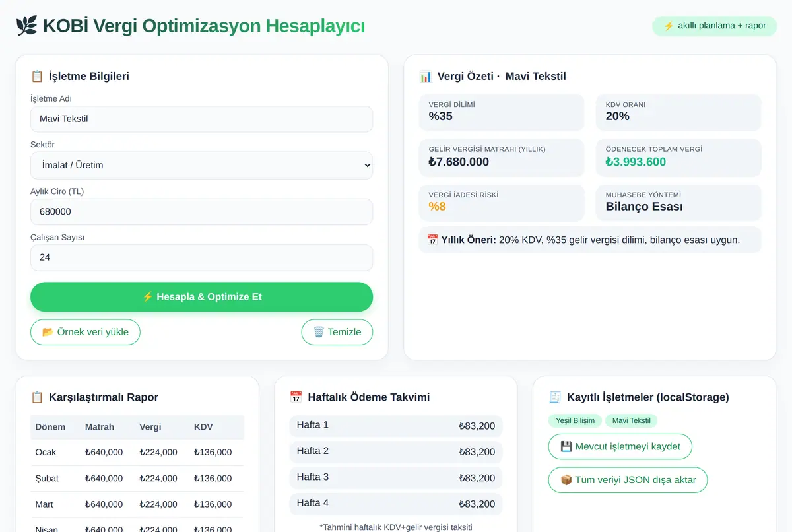Click the calendar icon in Yıllık Öneri
Image resolution: width=792 pixels, height=532 pixels.
coord(432,240)
